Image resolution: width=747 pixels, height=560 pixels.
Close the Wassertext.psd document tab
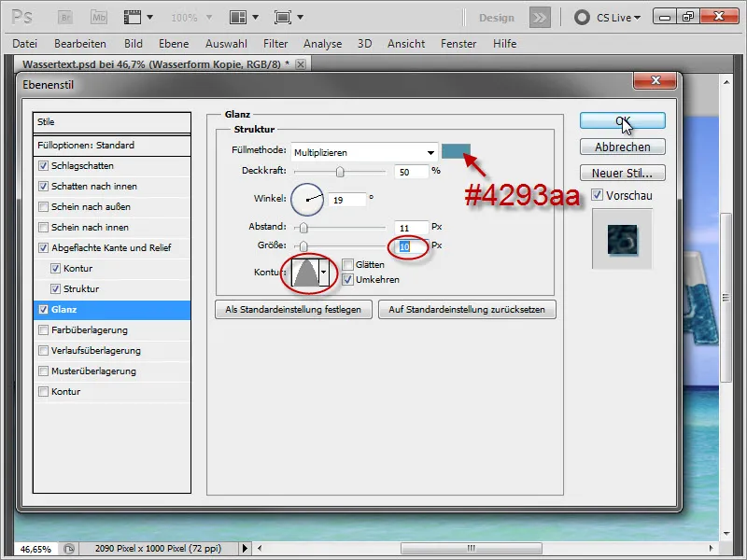coord(301,64)
